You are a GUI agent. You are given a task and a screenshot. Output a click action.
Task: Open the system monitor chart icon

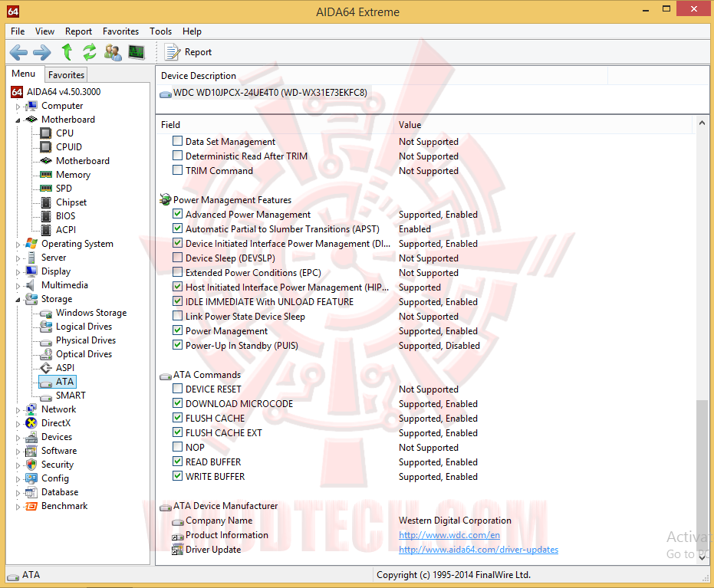pos(137,52)
